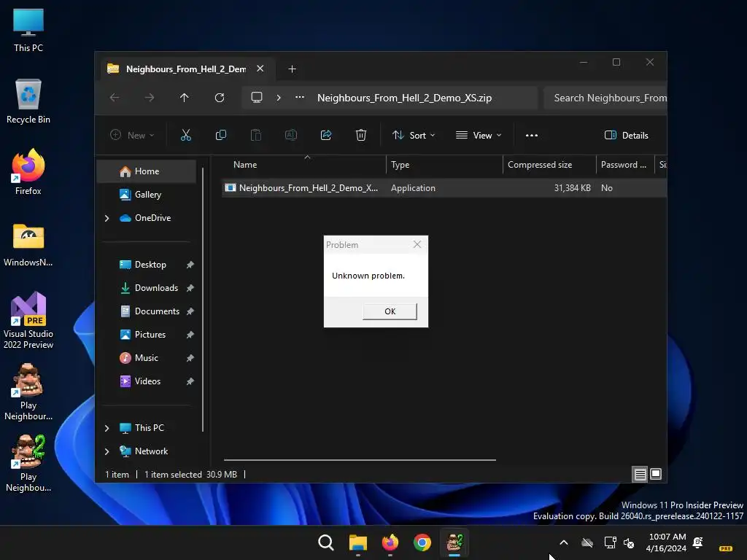
Task: Click the Paste clipboard icon
Action: click(256, 135)
